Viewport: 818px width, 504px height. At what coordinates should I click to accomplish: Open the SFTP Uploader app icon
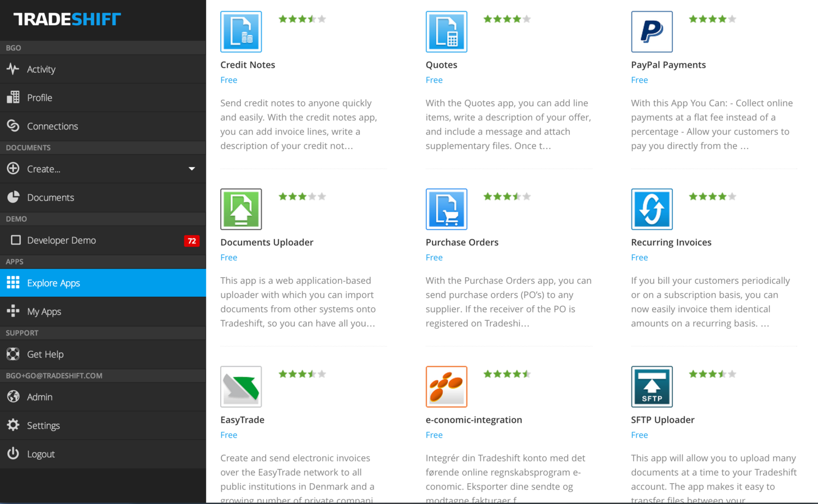(x=652, y=387)
